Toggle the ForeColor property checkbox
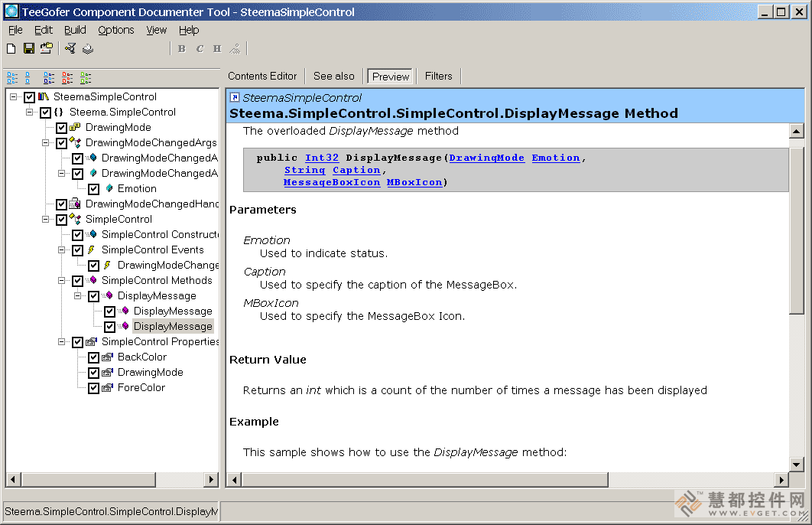 click(94, 388)
